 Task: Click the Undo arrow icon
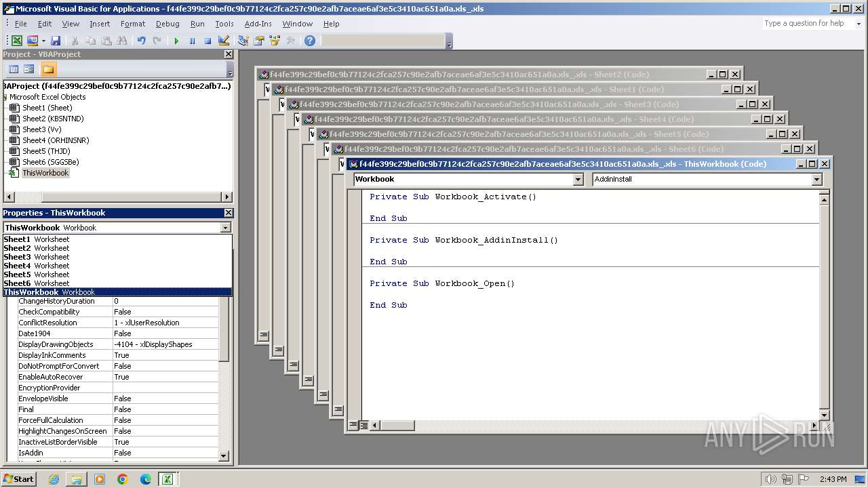141,41
